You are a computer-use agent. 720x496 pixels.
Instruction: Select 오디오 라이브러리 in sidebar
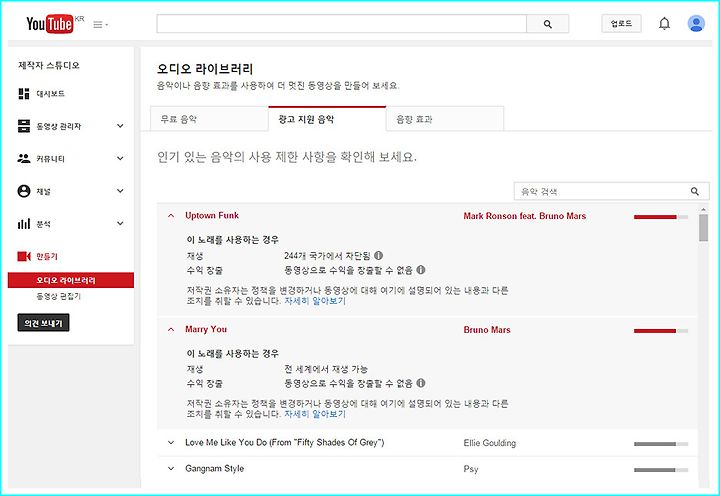pyautogui.click(x=71, y=280)
